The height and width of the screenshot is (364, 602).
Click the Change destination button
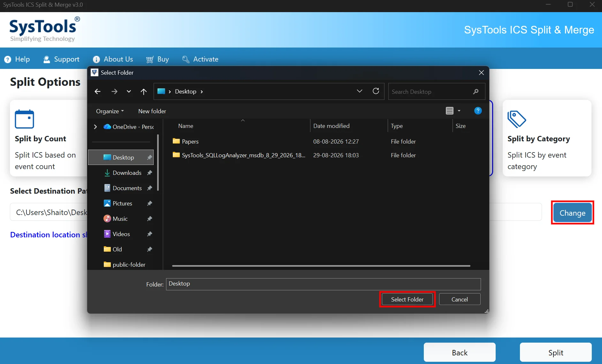(x=572, y=213)
